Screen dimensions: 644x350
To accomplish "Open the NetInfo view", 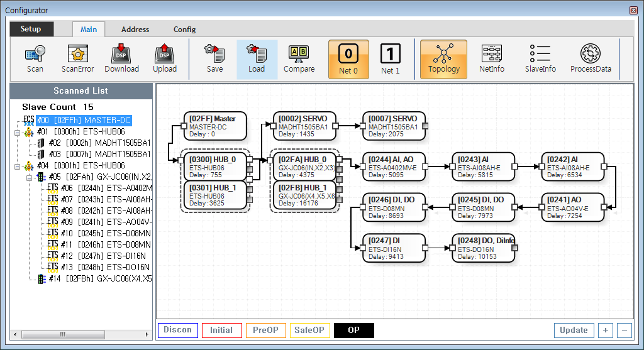I will (492, 59).
